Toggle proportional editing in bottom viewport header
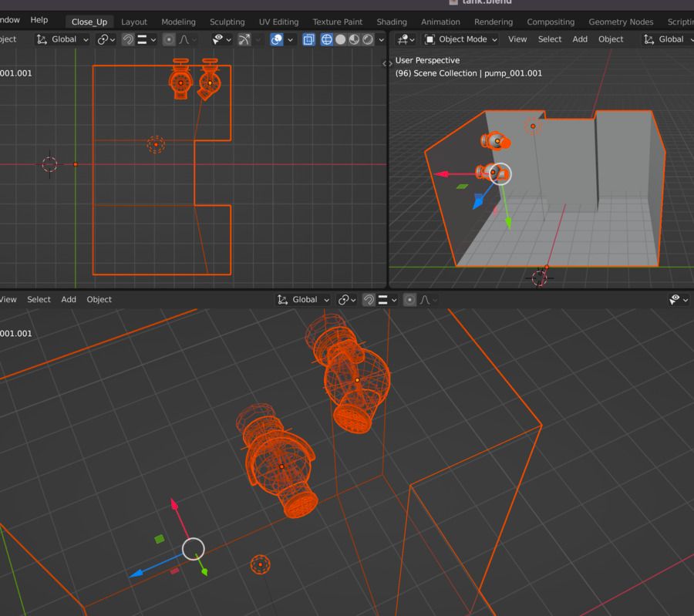Screen dimensions: 694x616 point(410,300)
